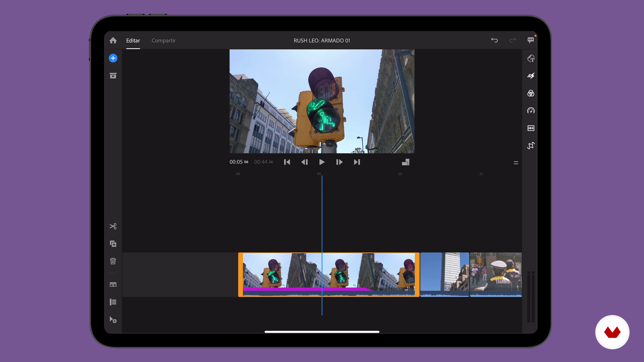Open the Crop and transform panel icon
This screenshot has height=362, width=644.
click(x=531, y=146)
